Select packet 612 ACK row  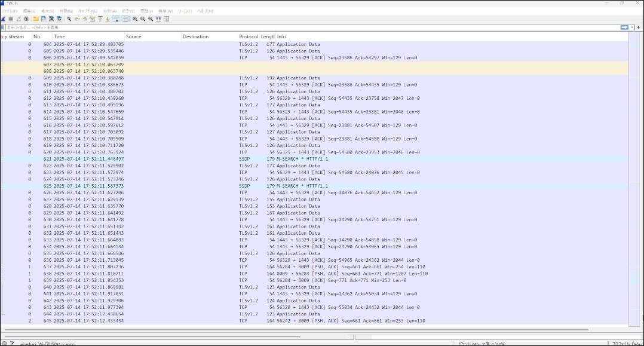tap(315, 98)
